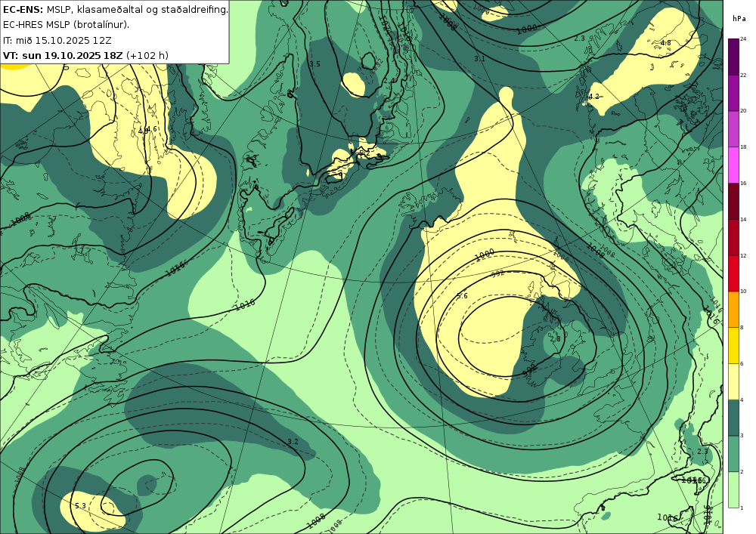Click the '5.6' spread value on the map
The width and height of the screenshot is (756, 534).
[462, 295]
